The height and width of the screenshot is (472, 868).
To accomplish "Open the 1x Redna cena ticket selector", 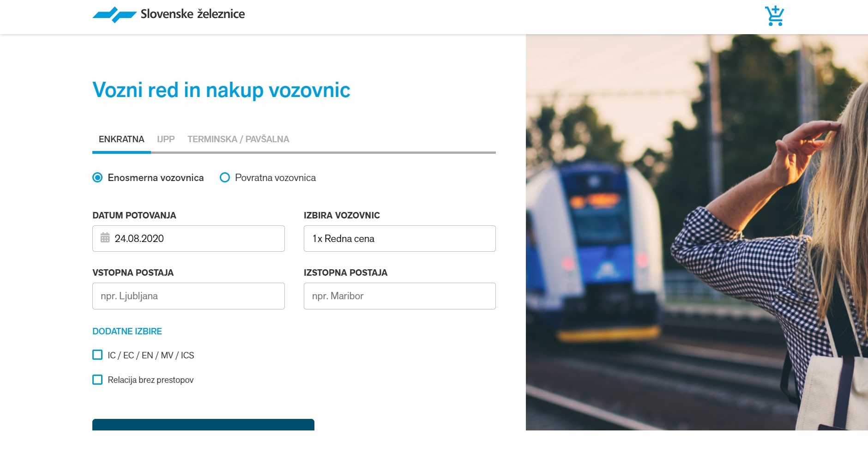I will point(400,238).
